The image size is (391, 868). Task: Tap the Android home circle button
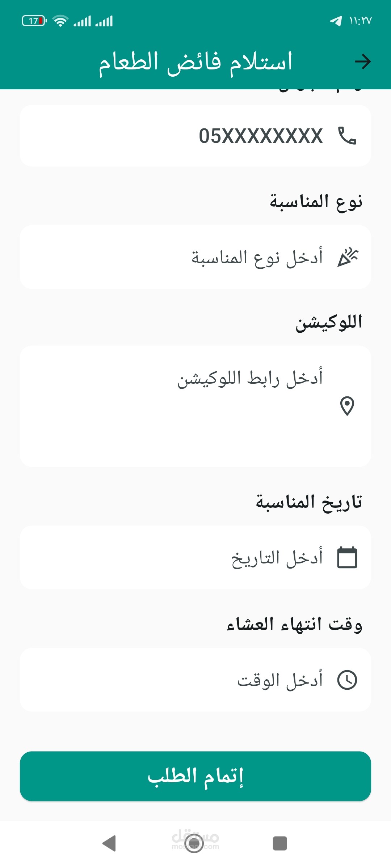coord(194,843)
